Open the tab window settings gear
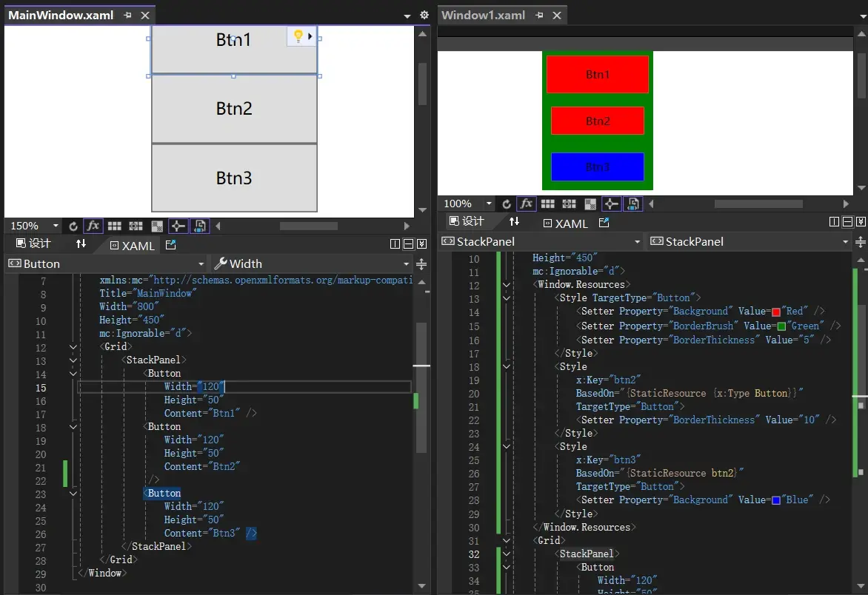Viewport: 868px width, 595px height. [424, 15]
